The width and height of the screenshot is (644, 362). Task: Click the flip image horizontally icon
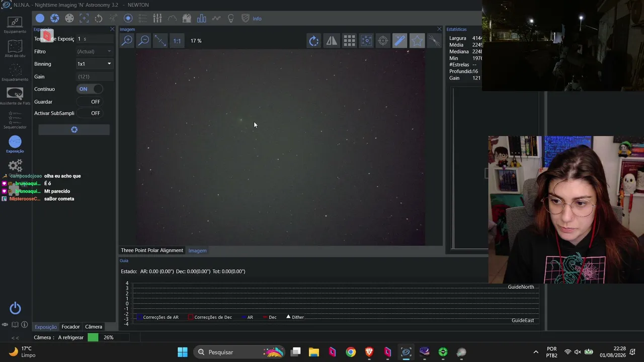coord(332,41)
